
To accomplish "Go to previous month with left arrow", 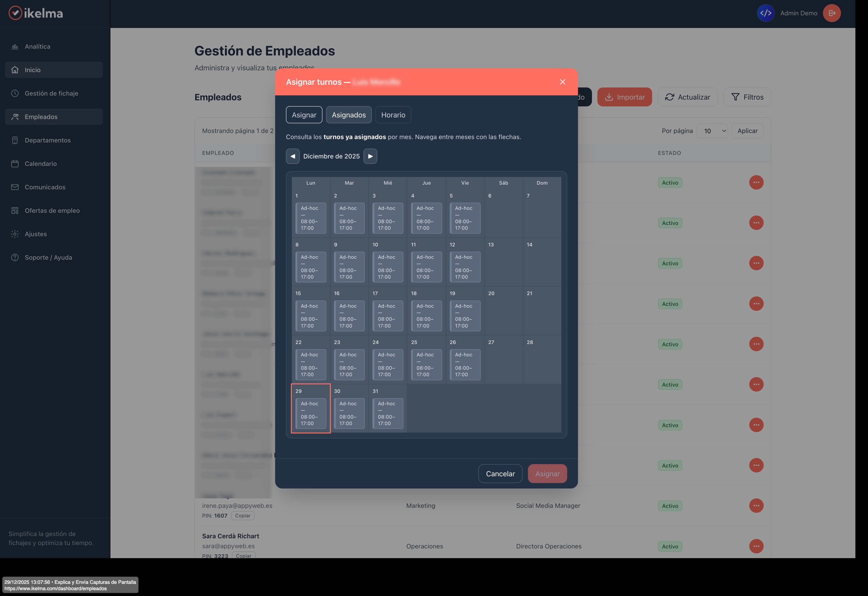I will tap(292, 156).
